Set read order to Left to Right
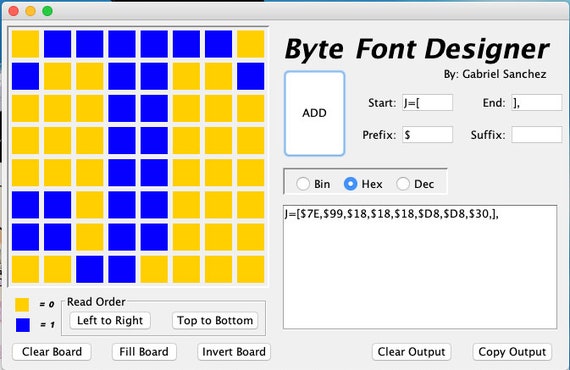 (x=110, y=321)
